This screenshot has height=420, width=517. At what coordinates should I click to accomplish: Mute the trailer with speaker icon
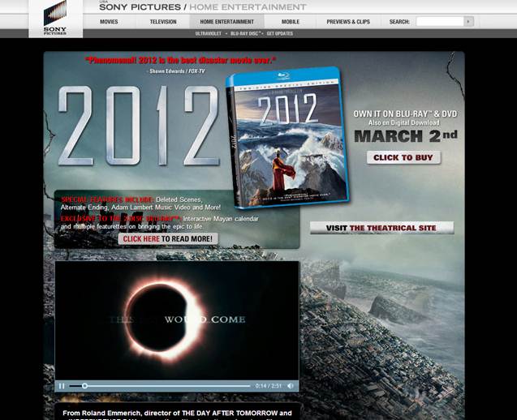click(291, 386)
